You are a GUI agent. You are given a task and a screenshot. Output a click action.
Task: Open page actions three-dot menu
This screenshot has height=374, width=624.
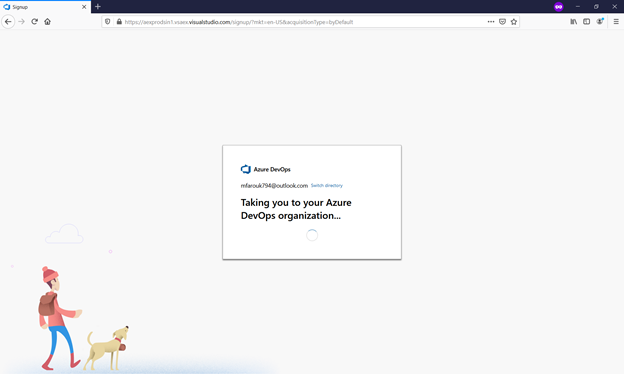pyautogui.click(x=491, y=22)
